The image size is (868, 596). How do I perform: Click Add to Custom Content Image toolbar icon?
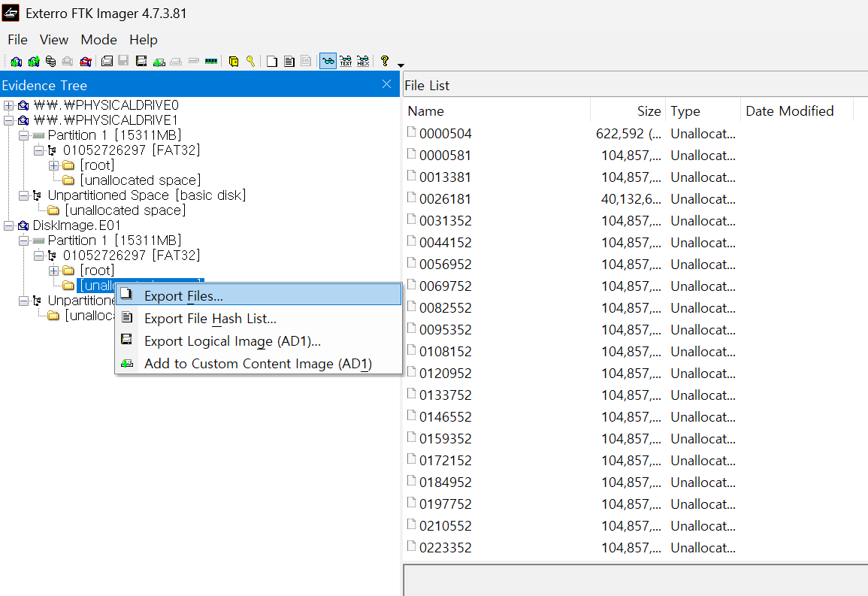point(159,62)
